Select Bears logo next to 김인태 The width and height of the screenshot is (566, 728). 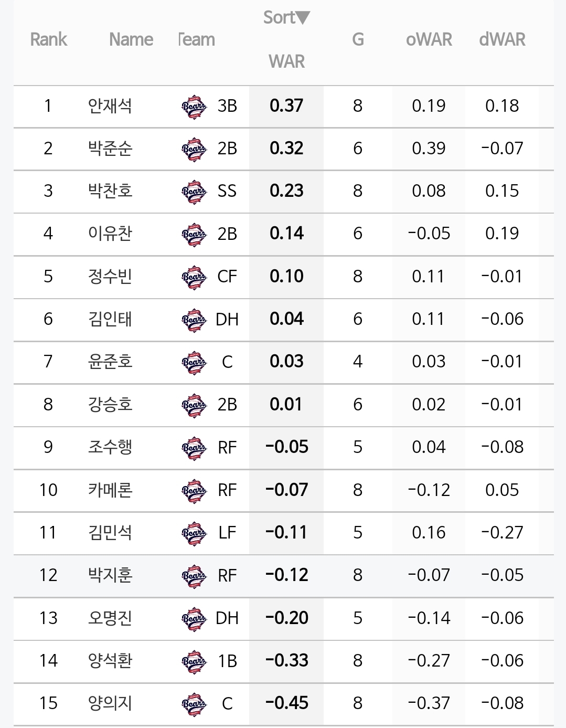194,320
